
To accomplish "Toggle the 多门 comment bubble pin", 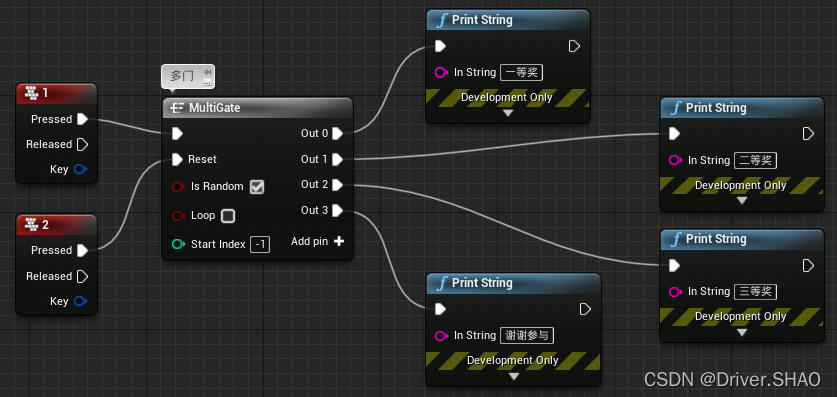I will 207,72.
